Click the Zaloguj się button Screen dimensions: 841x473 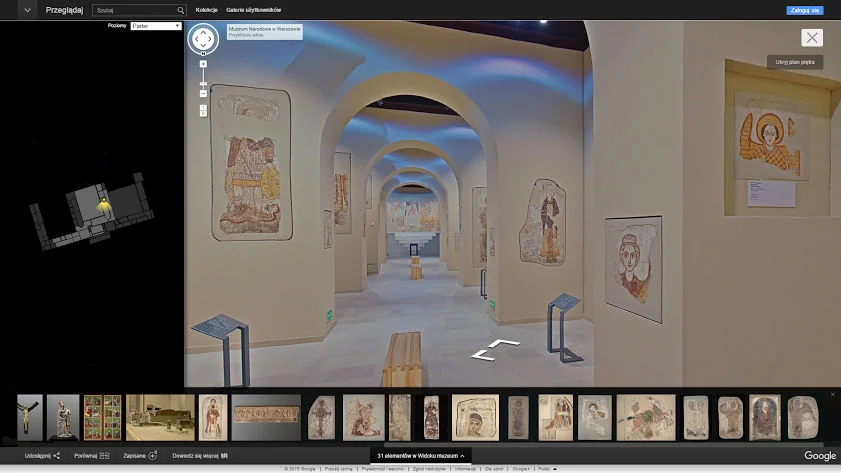pyautogui.click(x=805, y=10)
